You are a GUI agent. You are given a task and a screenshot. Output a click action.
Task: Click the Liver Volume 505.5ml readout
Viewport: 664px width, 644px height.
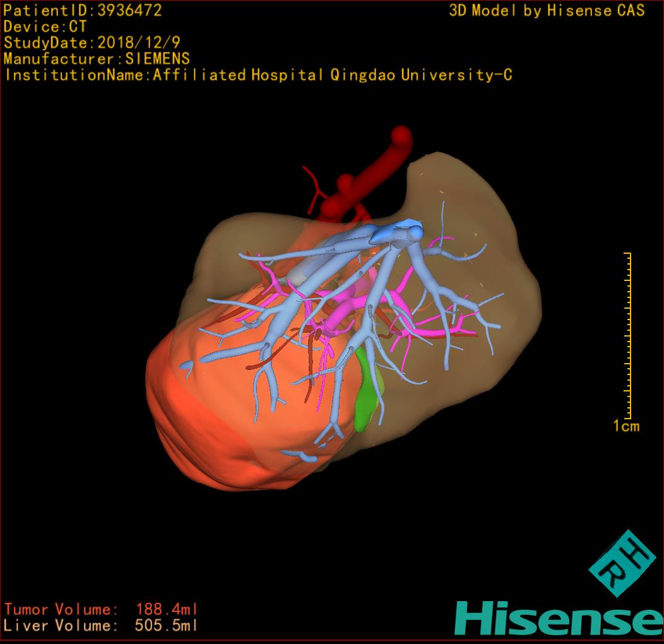point(101,626)
